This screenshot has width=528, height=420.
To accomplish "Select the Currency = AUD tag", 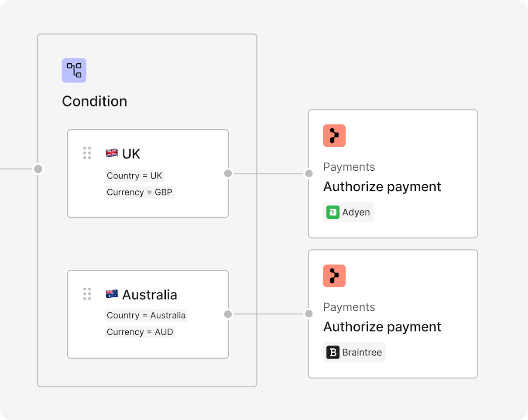I will [140, 332].
